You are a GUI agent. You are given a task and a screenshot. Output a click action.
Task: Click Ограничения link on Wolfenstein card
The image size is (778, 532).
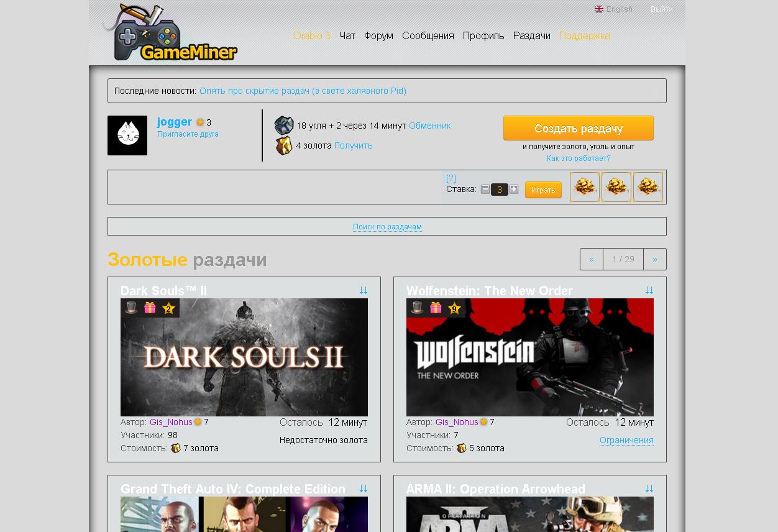(626, 440)
